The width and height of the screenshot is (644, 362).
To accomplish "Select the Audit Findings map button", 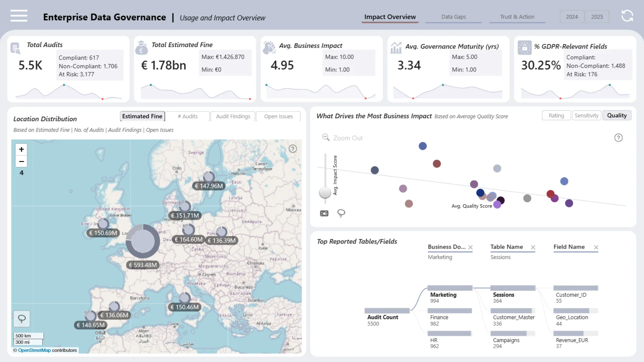I will [x=233, y=116].
